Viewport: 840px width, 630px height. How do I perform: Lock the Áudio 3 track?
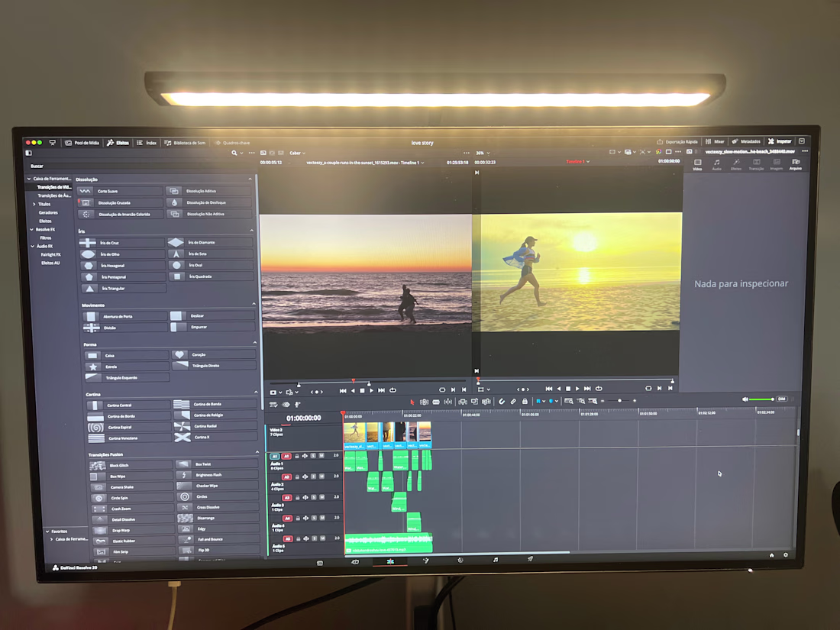[x=297, y=497]
